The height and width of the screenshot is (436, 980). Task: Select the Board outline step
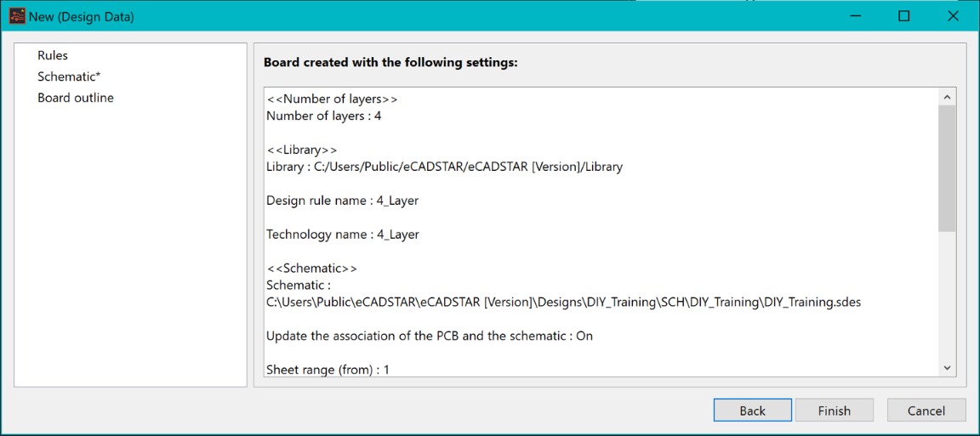click(76, 98)
